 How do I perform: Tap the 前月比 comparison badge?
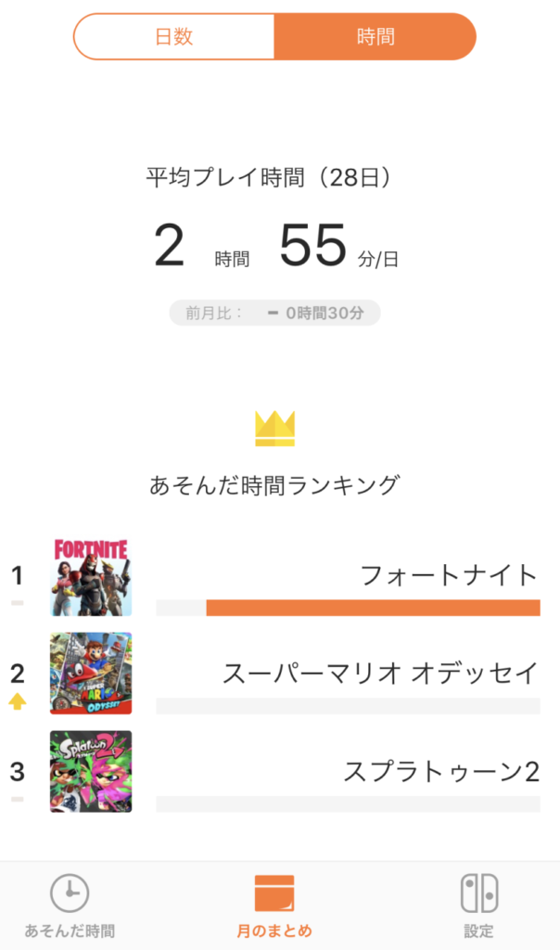click(274, 313)
